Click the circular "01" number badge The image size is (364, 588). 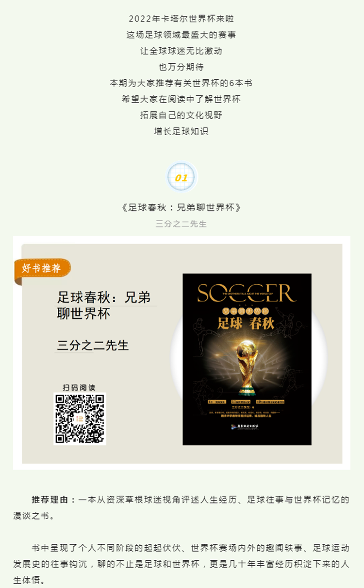182,177
